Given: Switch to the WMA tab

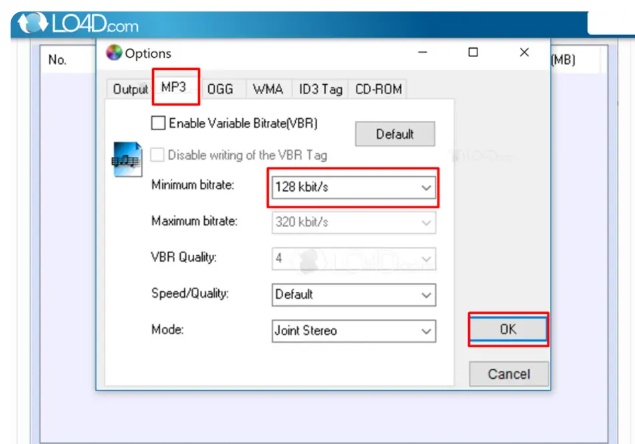Looking at the screenshot, I should pos(267,89).
